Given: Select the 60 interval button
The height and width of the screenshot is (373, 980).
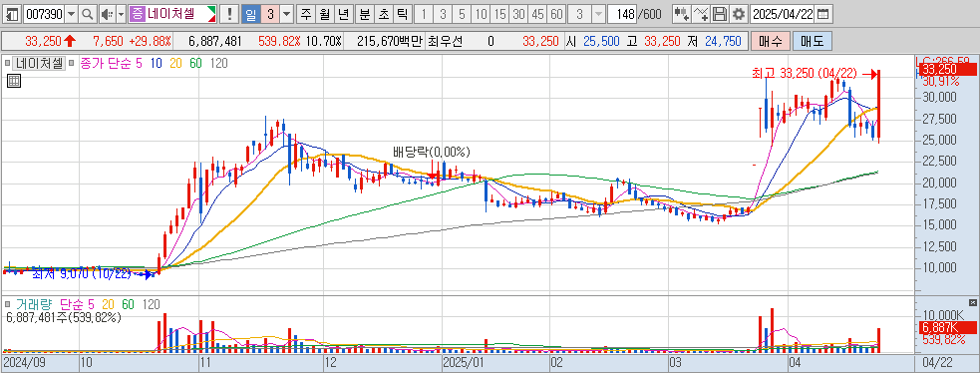Looking at the screenshot, I should click(557, 14).
